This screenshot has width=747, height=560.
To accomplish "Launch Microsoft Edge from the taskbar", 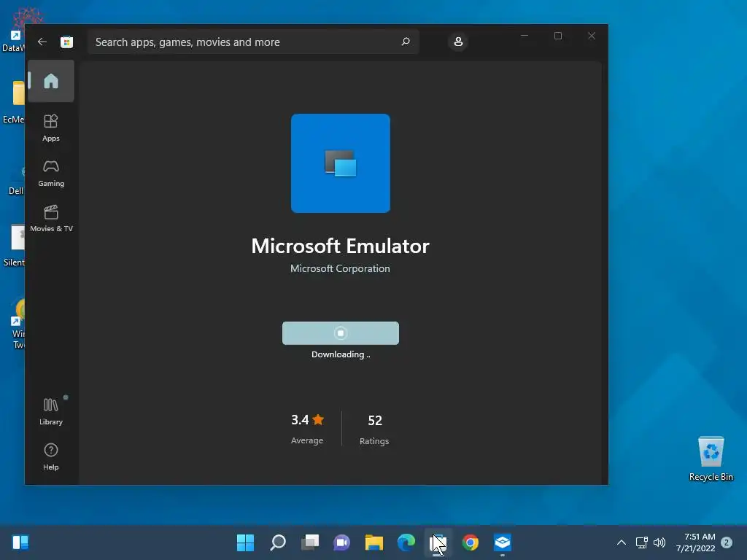I will coord(406,542).
